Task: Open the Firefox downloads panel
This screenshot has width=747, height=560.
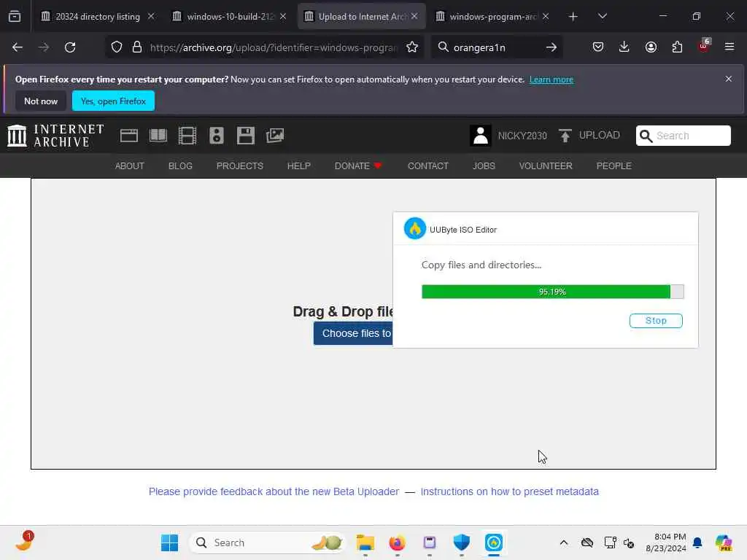Action: [624, 47]
